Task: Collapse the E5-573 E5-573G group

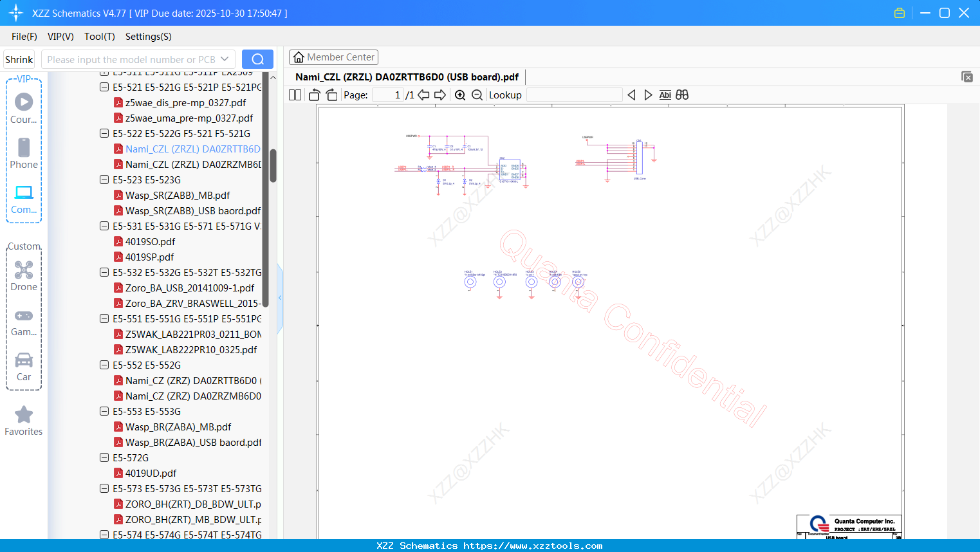Action: click(x=104, y=488)
